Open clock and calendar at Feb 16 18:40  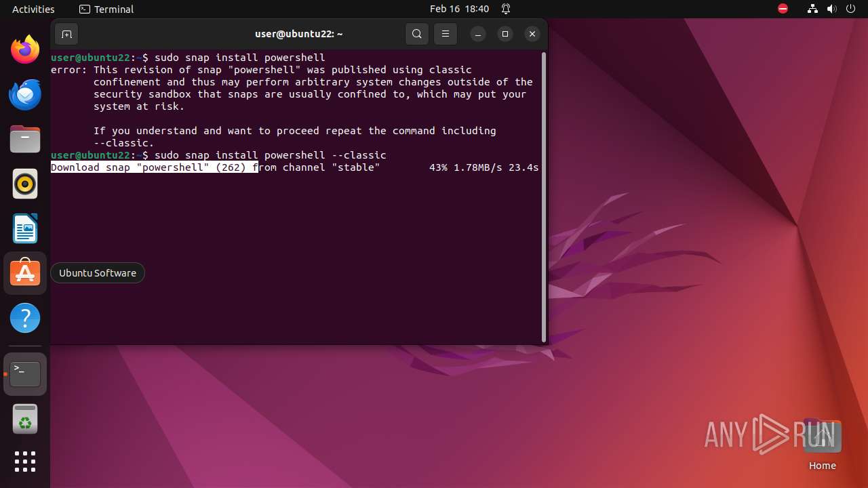[459, 9]
